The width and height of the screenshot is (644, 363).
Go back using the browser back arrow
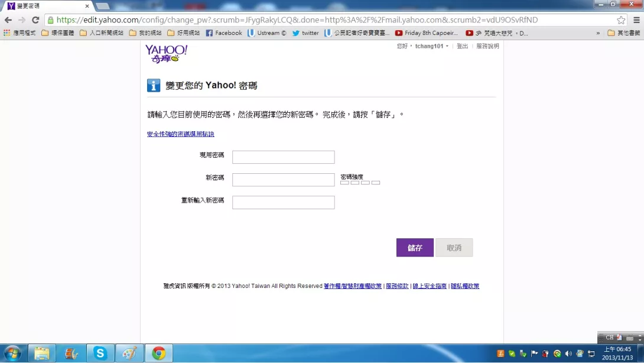click(x=8, y=20)
